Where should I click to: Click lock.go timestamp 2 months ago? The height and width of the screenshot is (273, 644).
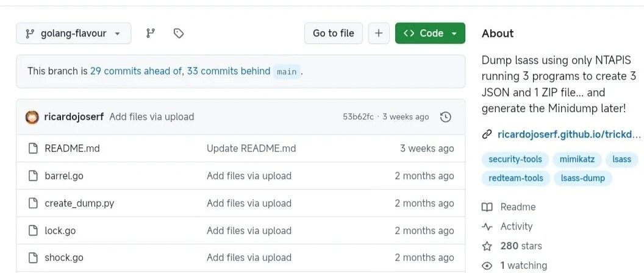[x=424, y=231]
